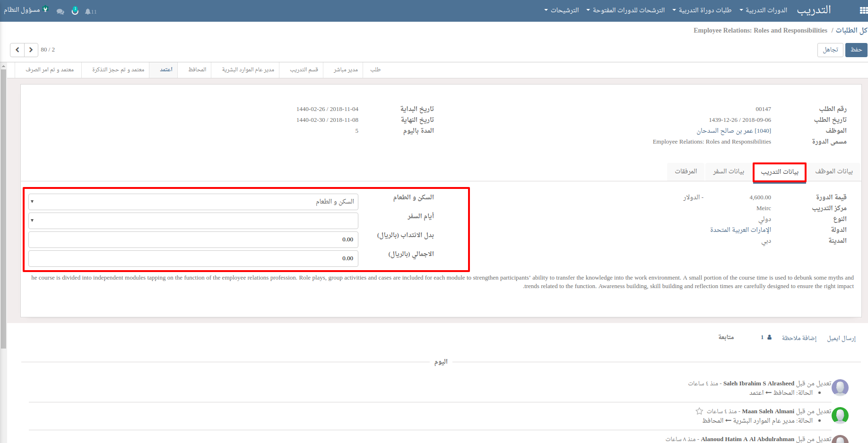This screenshot has height=443, width=868.
Task: Open the apps grid menu icon
Action: (863, 10)
